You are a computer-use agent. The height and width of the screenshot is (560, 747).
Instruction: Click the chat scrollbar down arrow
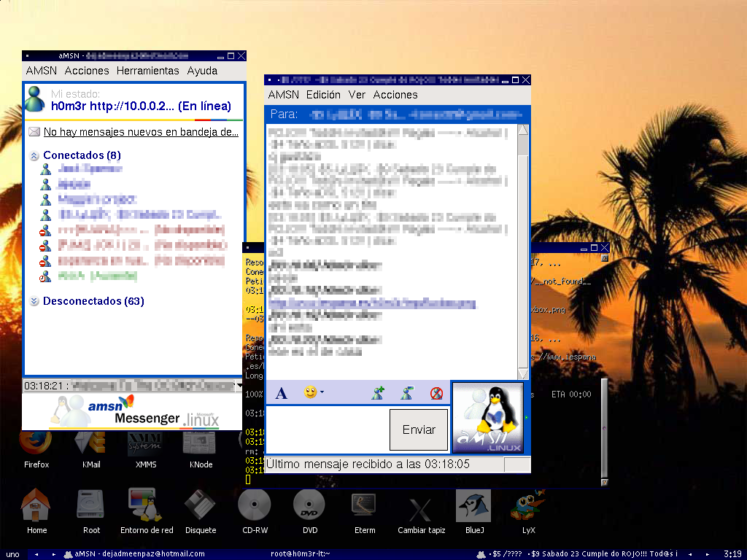click(522, 373)
